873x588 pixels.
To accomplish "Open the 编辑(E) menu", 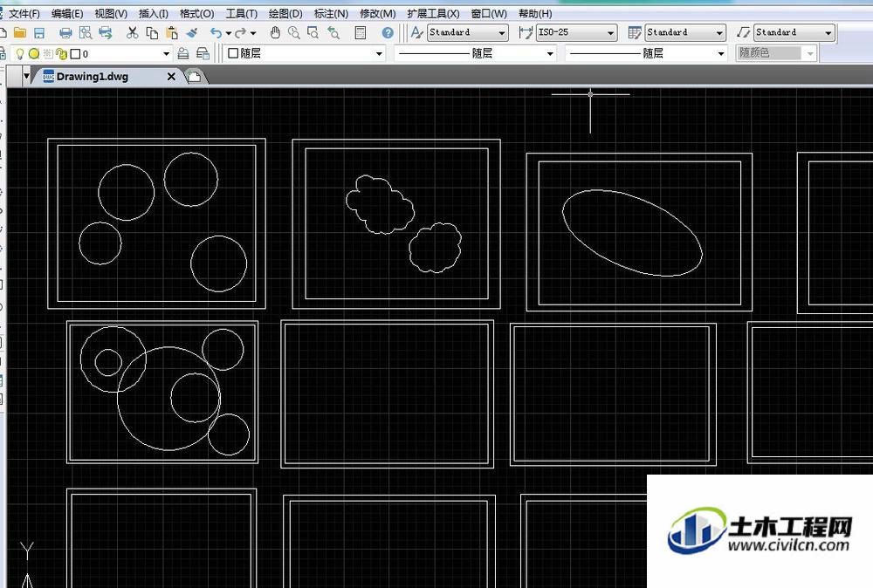I will click(67, 13).
